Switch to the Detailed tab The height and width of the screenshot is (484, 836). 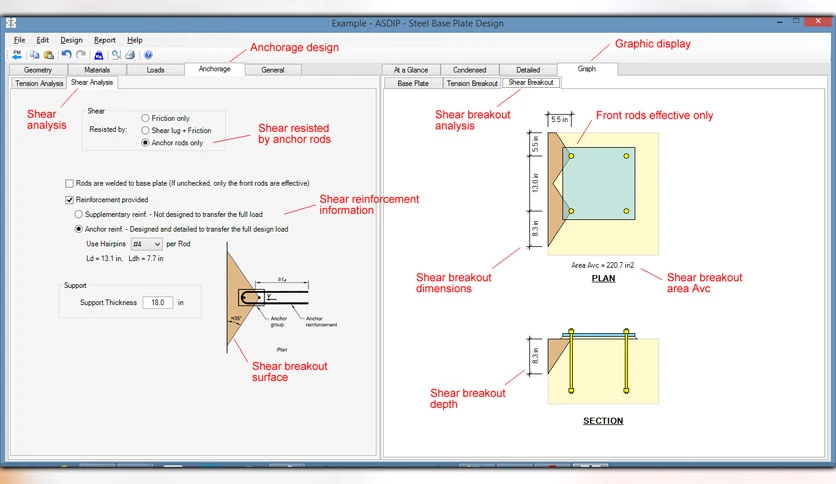pyautogui.click(x=528, y=70)
